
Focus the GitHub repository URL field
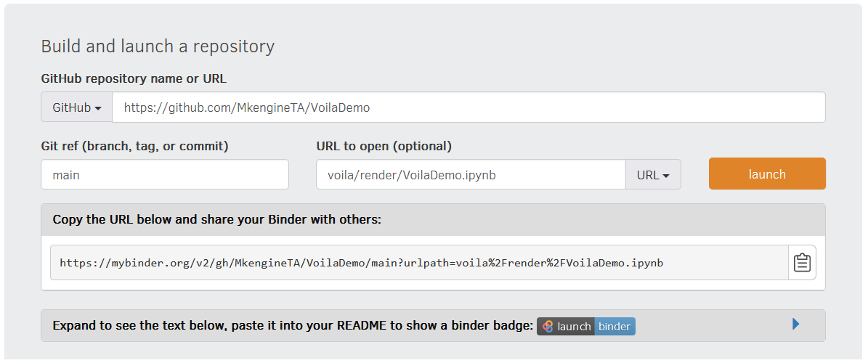468,107
